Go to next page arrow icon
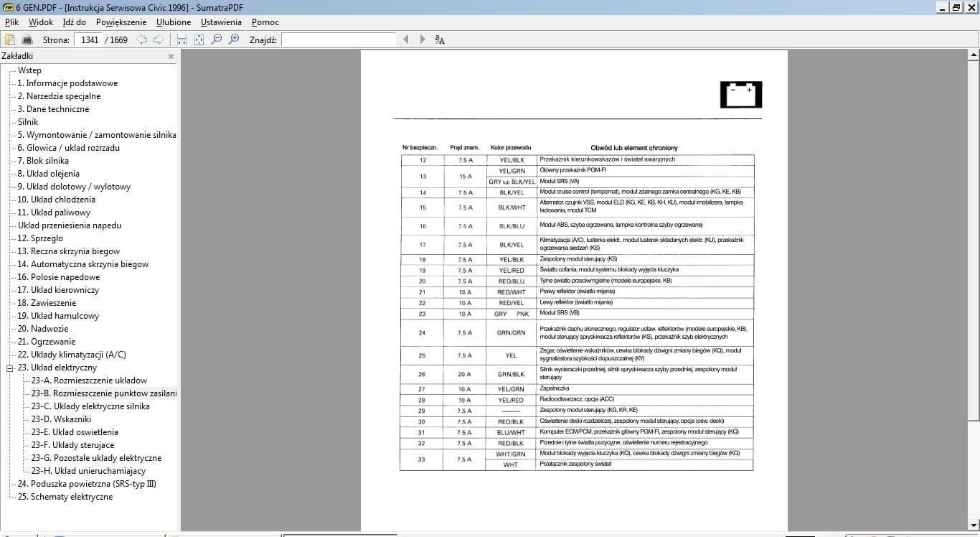 tap(158, 39)
